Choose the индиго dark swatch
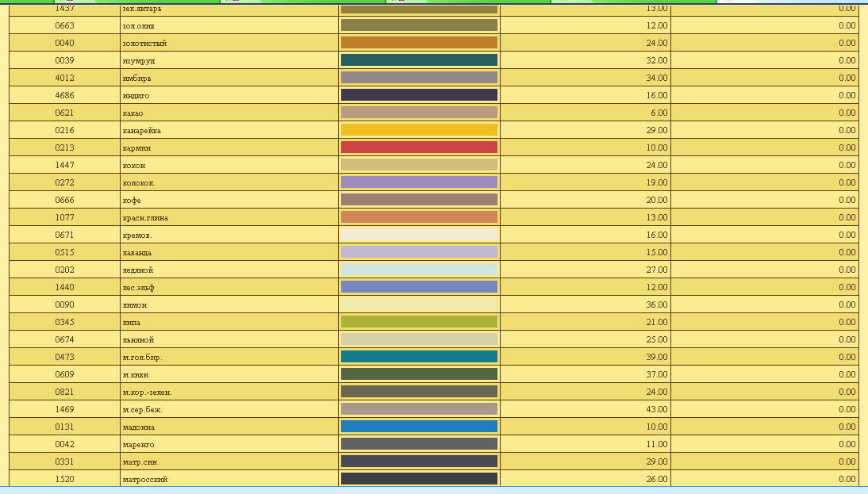Screen dimensions: 868x494 (x=419, y=95)
